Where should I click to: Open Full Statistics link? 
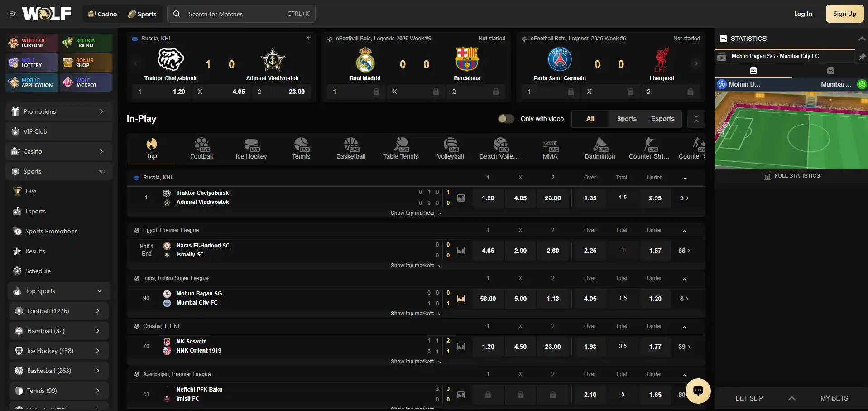pos(791,176)
